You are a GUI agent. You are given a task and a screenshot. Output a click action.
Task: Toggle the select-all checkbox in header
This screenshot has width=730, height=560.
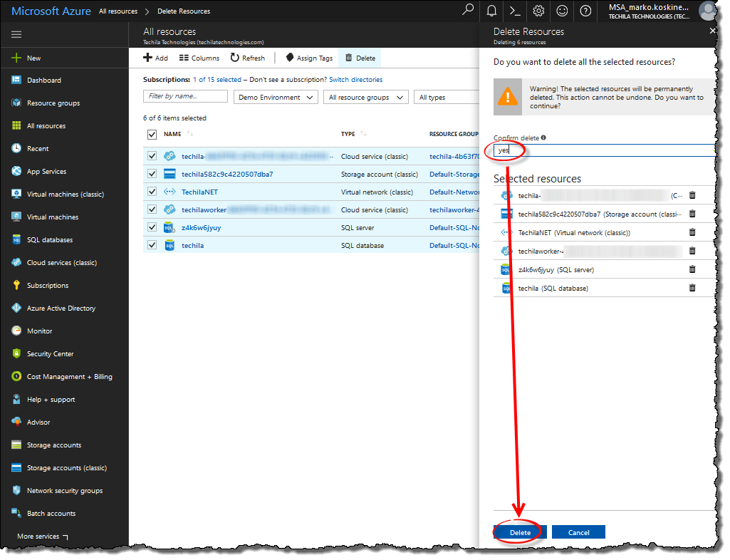point(152,135)
